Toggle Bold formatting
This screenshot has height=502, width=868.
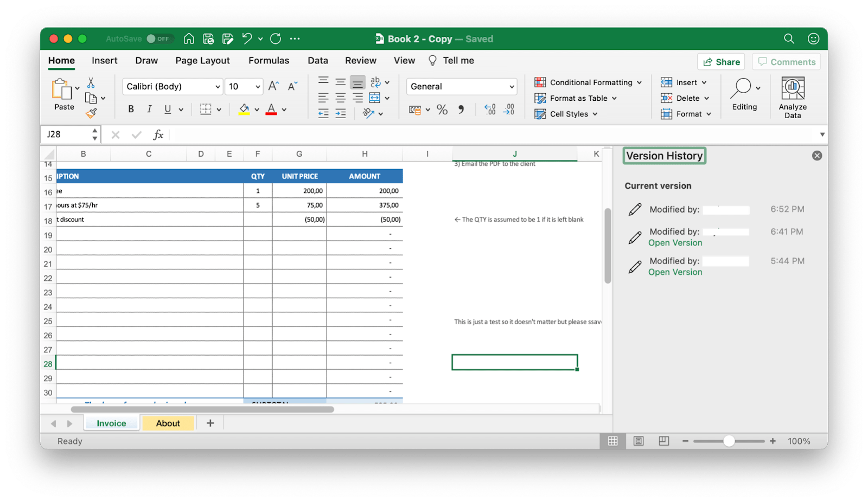point(131,109)
